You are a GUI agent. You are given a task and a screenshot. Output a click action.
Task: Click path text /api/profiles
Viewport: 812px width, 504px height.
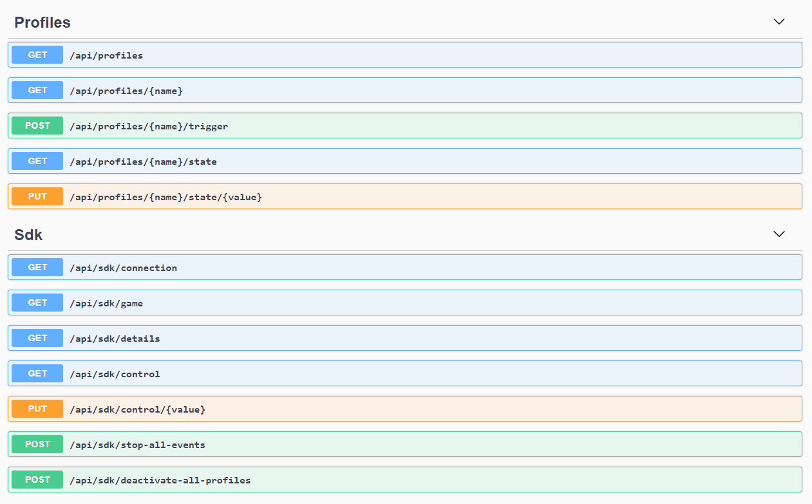(x=106, y=55)
